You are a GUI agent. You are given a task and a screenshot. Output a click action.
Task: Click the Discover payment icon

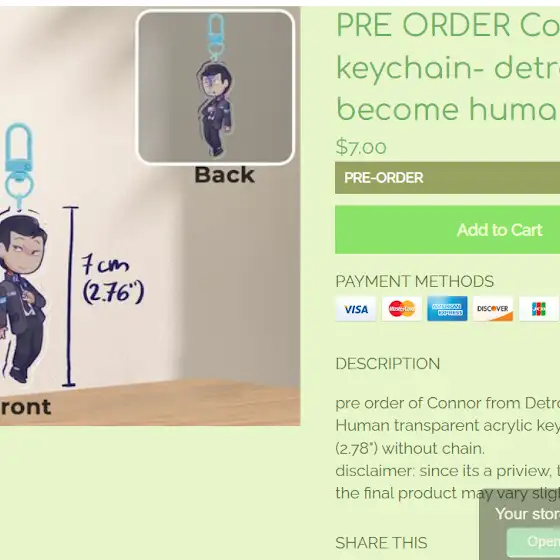(493, 309)
